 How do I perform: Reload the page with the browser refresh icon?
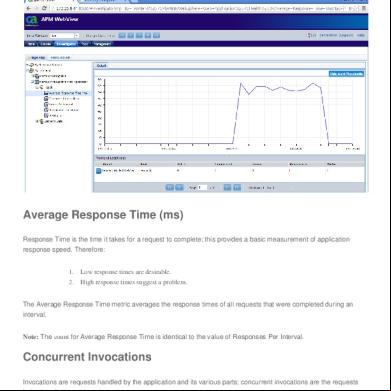[x=43, y=8]
